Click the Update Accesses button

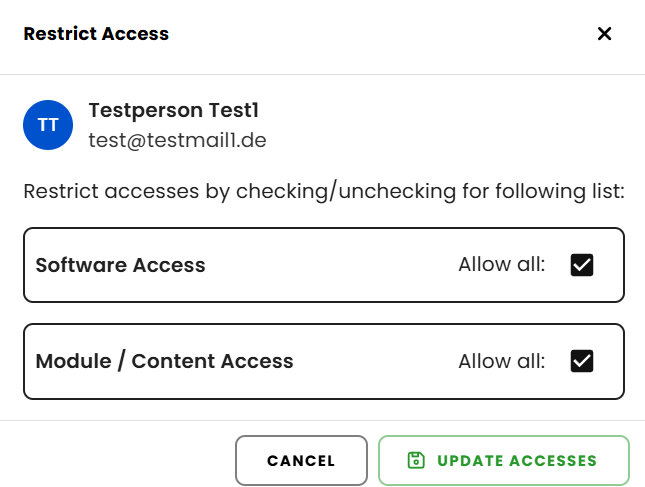pyautogui.click(x=503, y=460)
